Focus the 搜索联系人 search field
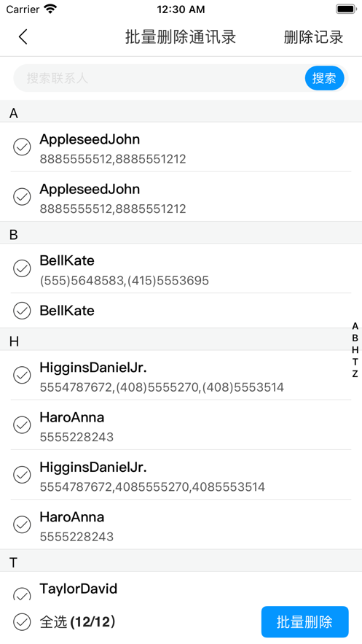 pyautogui.click(x=160, y=78)
